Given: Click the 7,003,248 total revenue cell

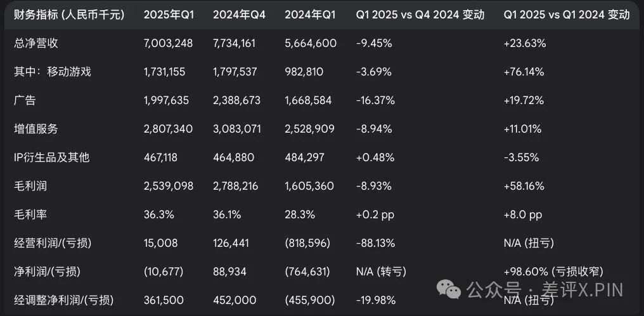Looking at the screenshot, I should tap(168, 43).
